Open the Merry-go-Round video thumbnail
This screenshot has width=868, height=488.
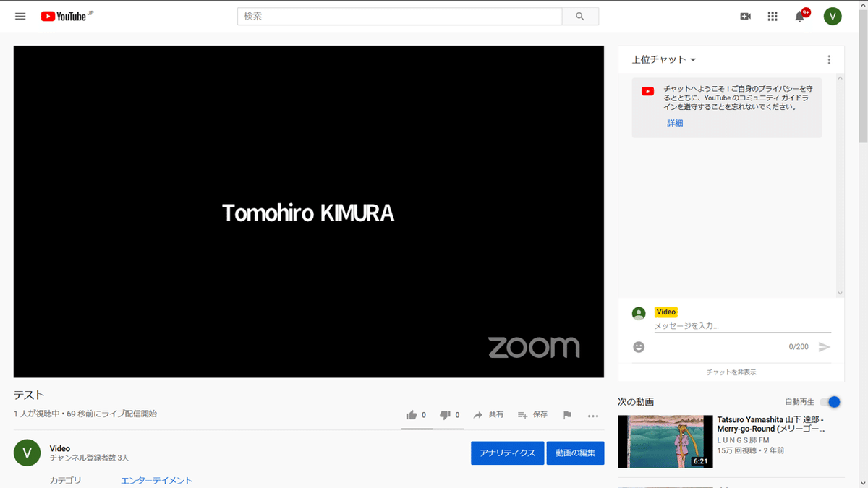point(665,441)
